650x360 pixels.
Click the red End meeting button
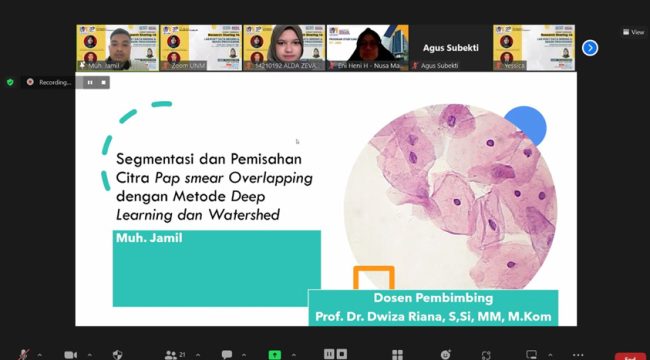click(630, 357)
